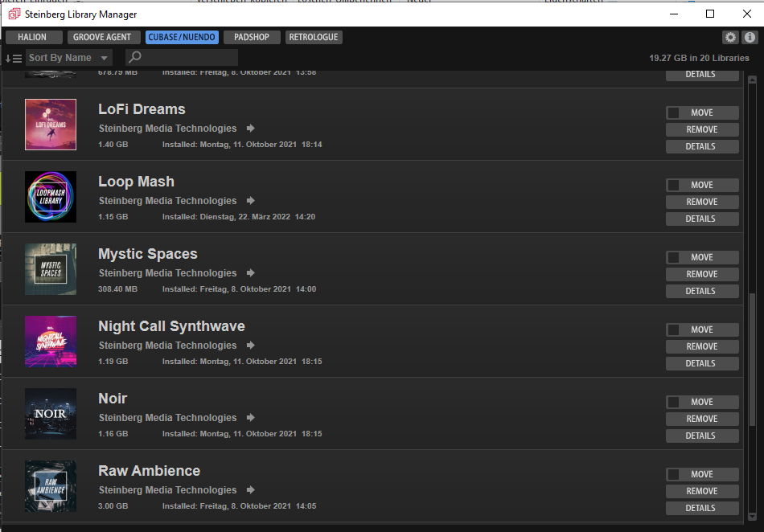Click the scrollbar down arrow

coord(752,517)
